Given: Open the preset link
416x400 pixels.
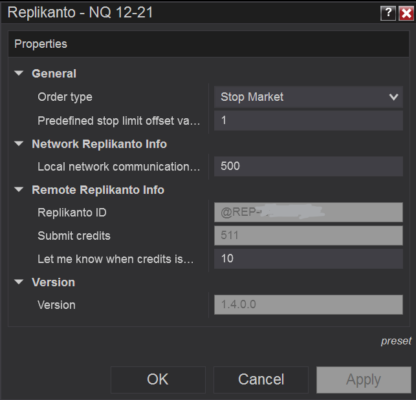Looking at the screenshot, I should tap(396, 341).
